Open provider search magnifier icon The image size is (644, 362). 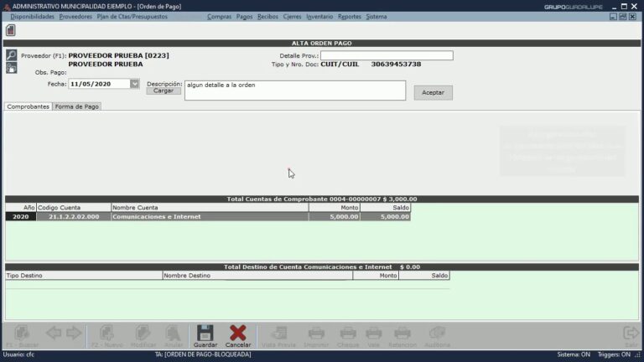[x=12, y=54]
